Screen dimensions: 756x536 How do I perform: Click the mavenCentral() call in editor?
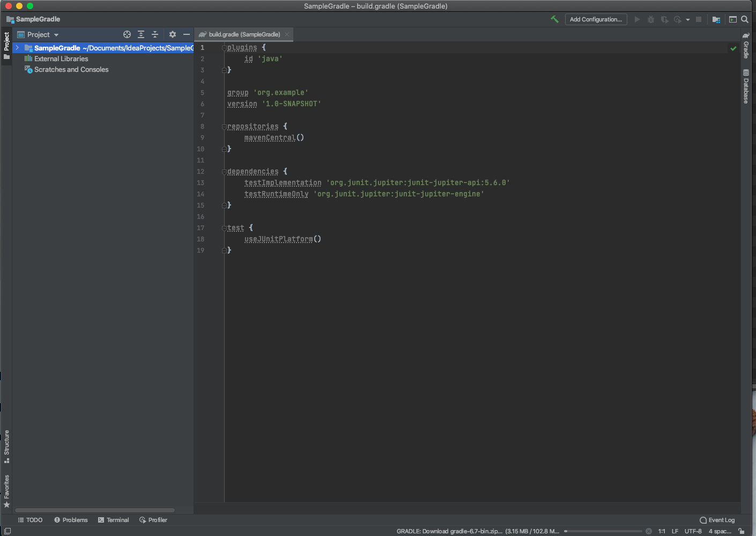(274, 138)
